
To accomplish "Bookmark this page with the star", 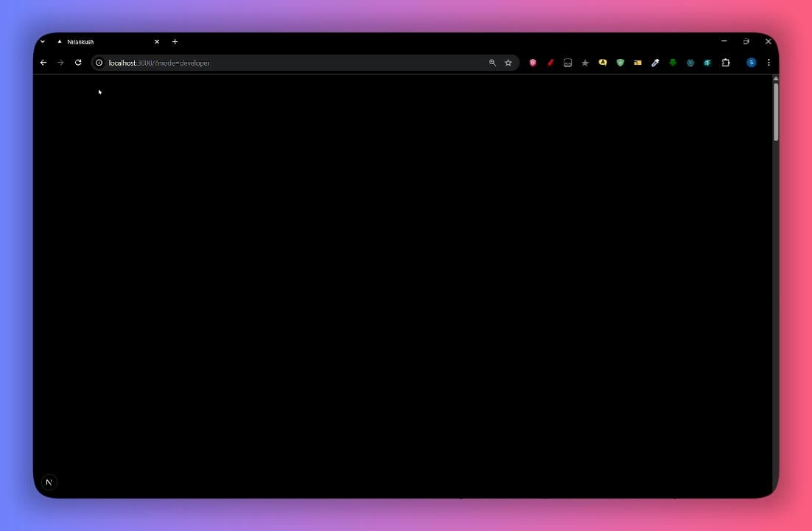I will tap(508, 63).
